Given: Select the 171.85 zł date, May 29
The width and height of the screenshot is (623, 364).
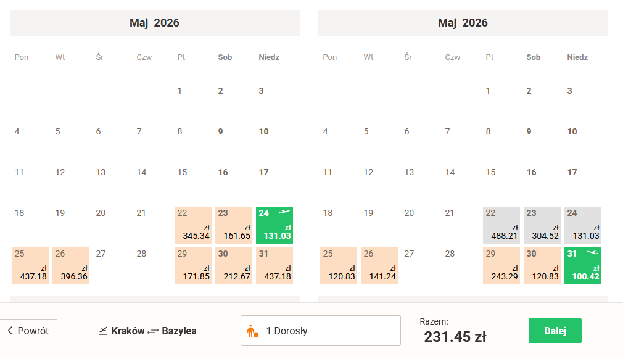Looking at the screenshot, I should point(193,266).
